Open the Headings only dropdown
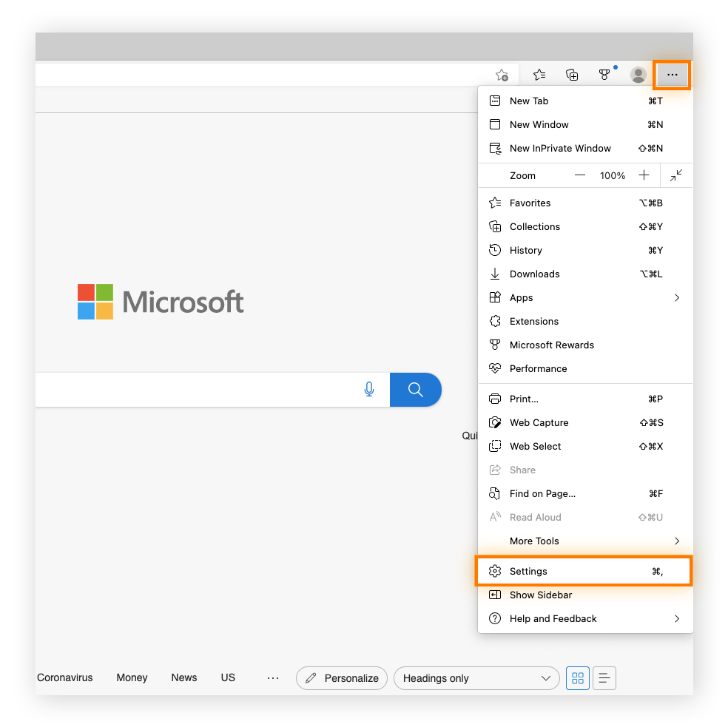 (x=476, y=677)
